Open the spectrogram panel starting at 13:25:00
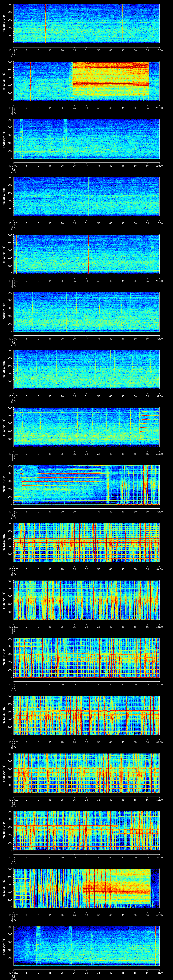 click(x=87, y=81)
